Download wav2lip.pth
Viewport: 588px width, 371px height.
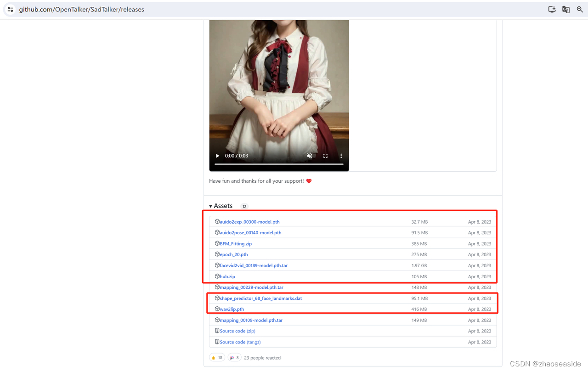pos(232,309)
